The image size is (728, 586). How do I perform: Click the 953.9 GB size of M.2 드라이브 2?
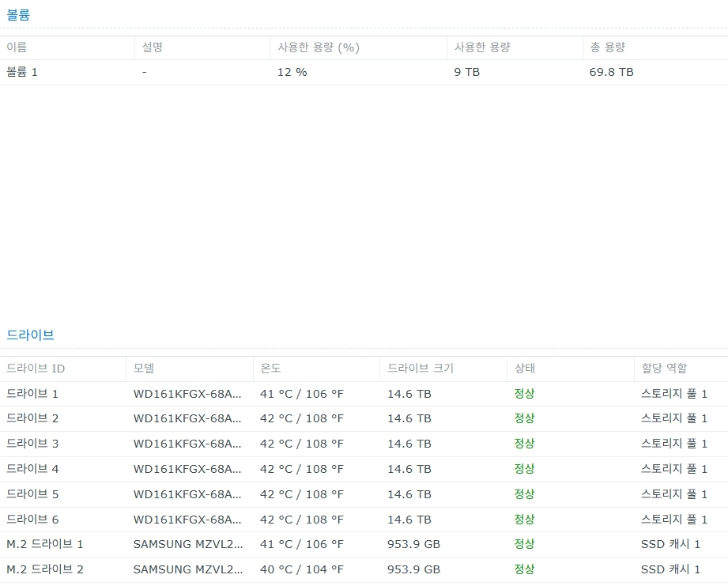pos(413,569)
